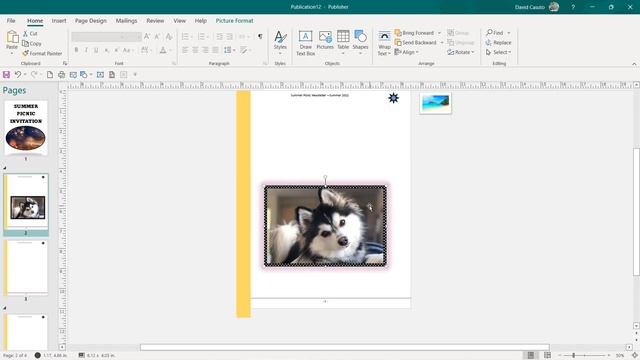Click the Find button

pos(495,33)
